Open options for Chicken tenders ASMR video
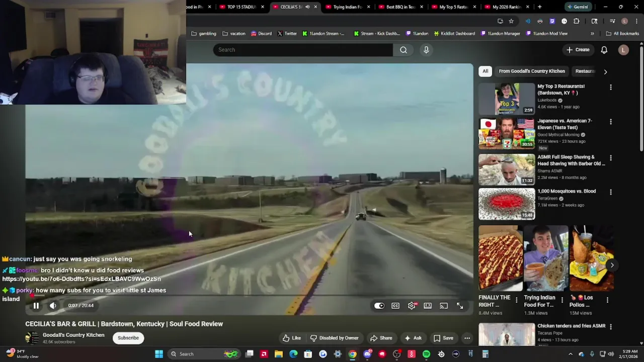This screenshot has width=644, height=362. point(611,327)
